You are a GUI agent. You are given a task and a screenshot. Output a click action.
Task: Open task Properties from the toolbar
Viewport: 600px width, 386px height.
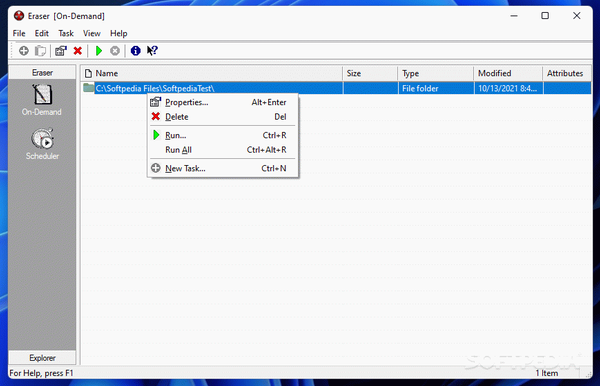(x=60, y=50)
